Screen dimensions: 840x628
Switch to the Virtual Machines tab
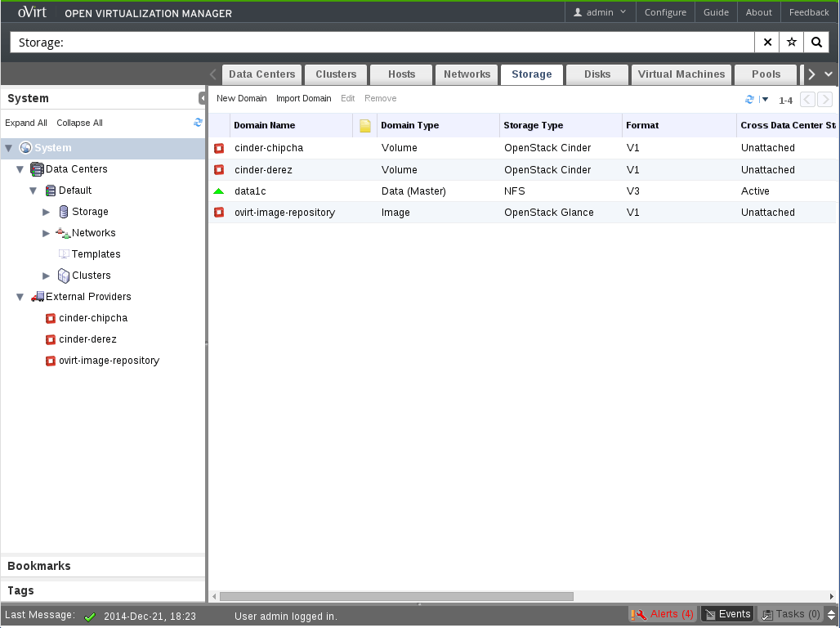(x=681, y=74)
